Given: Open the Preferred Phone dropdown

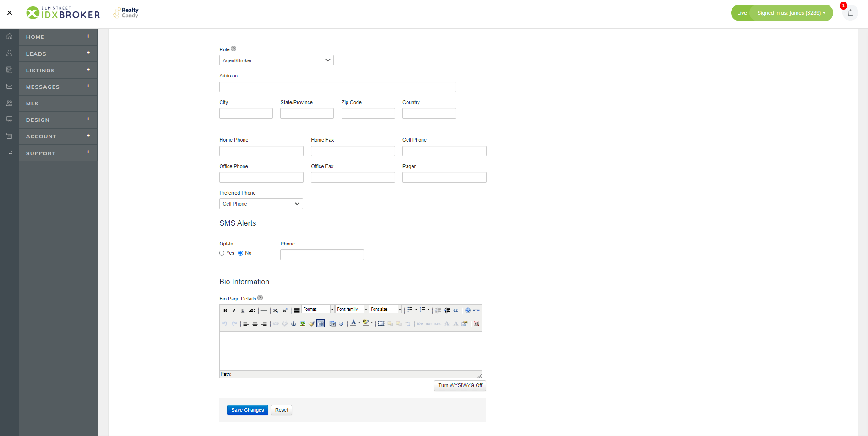Looking at the screenshot, I should pyautogui.click(x=261, y=204).
